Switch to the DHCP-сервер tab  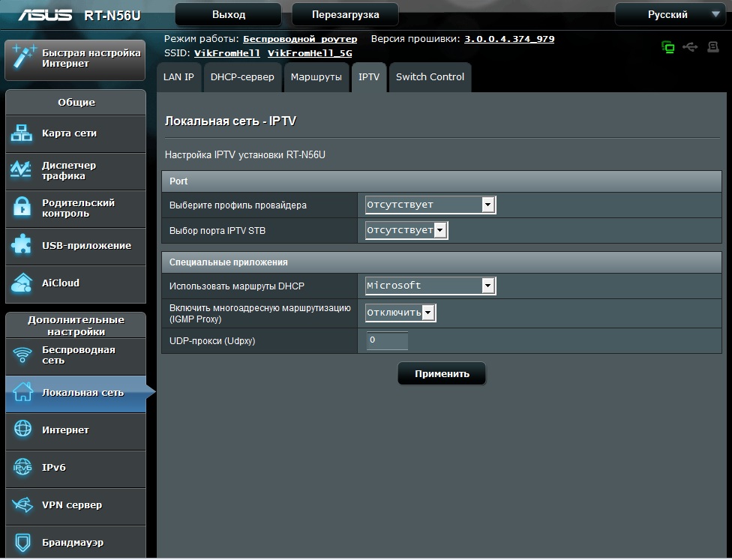tap(242, 77)
